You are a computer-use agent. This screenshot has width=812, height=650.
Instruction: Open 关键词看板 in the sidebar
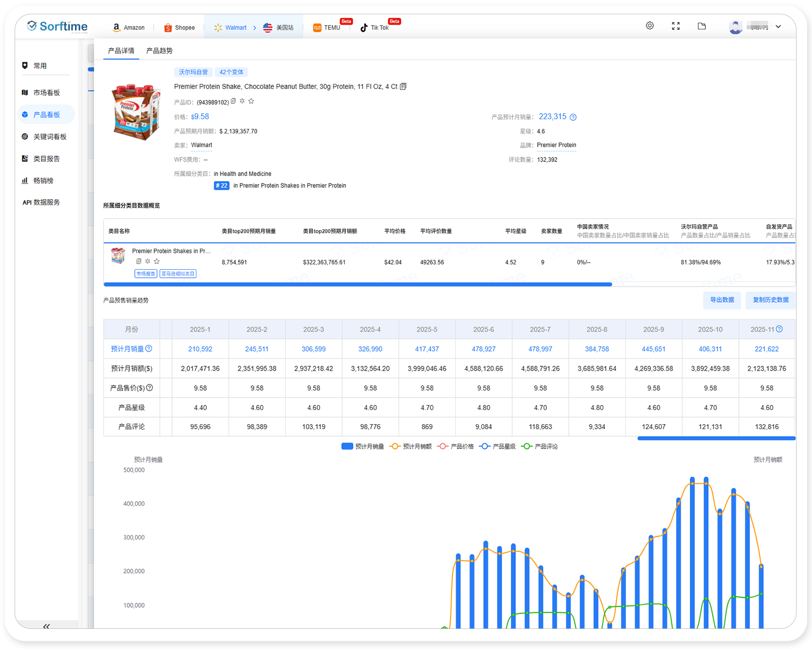pos(49,137)
